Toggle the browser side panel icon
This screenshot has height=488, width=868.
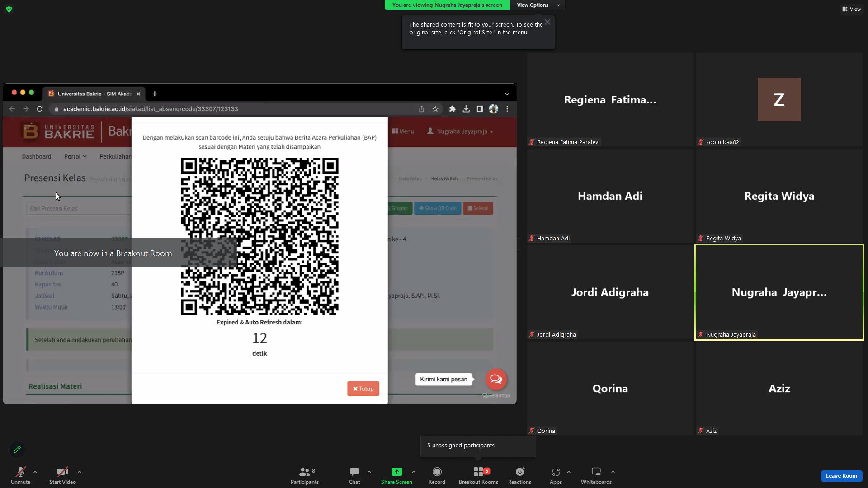coord(480,109)
